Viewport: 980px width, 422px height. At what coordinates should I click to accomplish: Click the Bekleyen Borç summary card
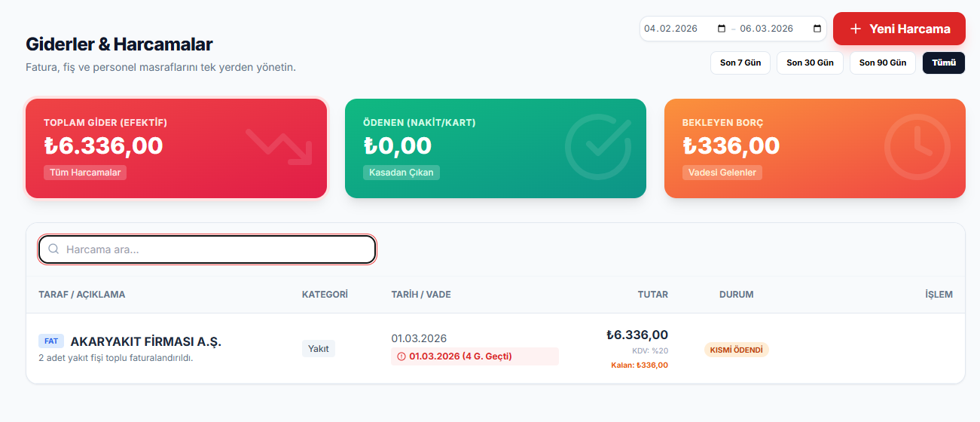click(x=814, y=148)
